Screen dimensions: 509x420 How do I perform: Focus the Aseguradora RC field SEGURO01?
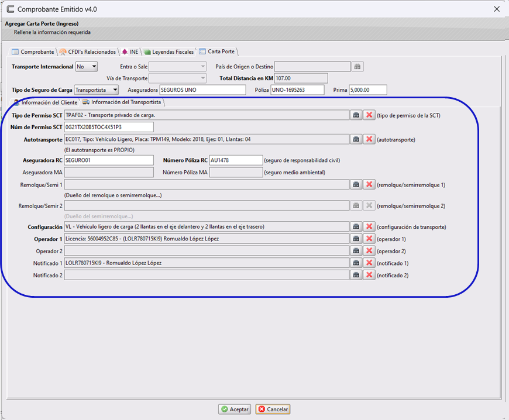point(109,160)
